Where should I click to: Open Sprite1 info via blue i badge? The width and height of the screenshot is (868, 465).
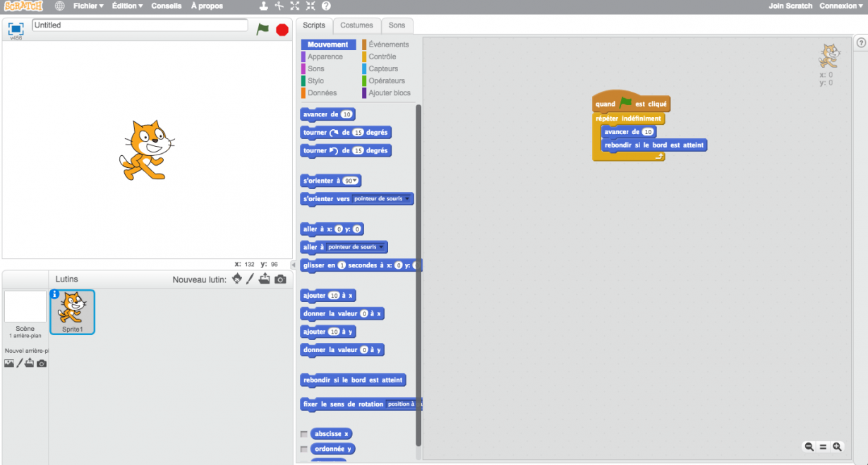tap(55, 294)
